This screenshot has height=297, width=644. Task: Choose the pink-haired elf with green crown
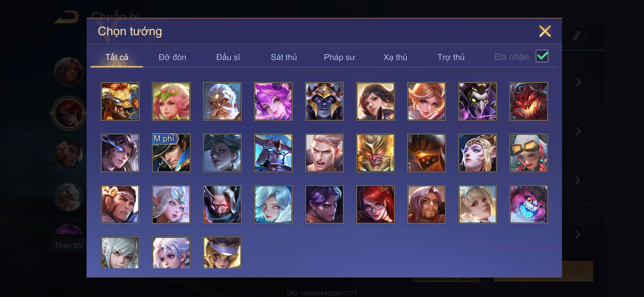(x=171, y=101)
